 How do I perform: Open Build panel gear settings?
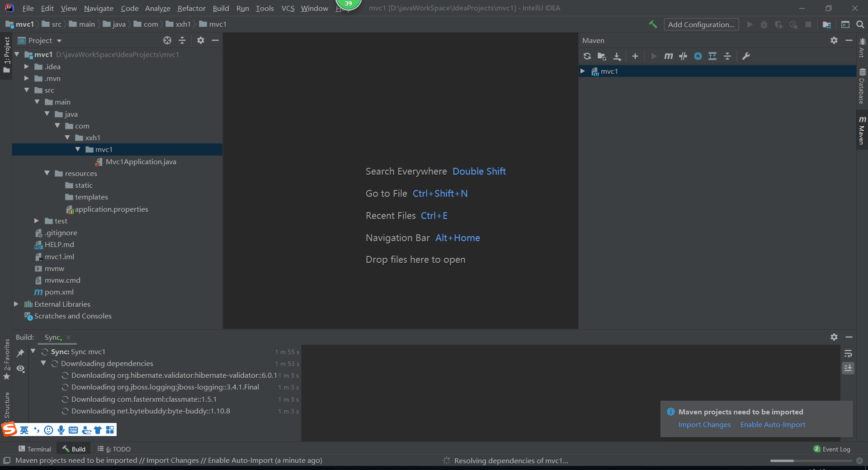pyautogui.click(x=834, y=337)
